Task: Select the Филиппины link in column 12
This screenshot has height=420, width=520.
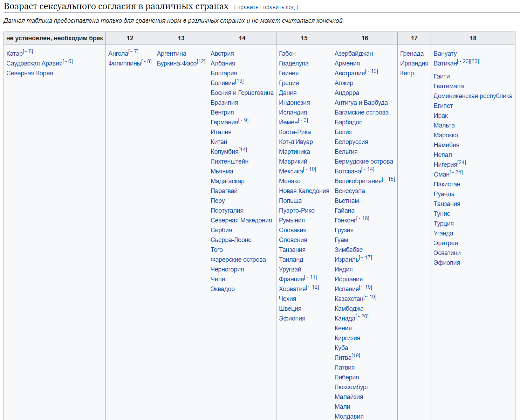Action: point(125,63)
